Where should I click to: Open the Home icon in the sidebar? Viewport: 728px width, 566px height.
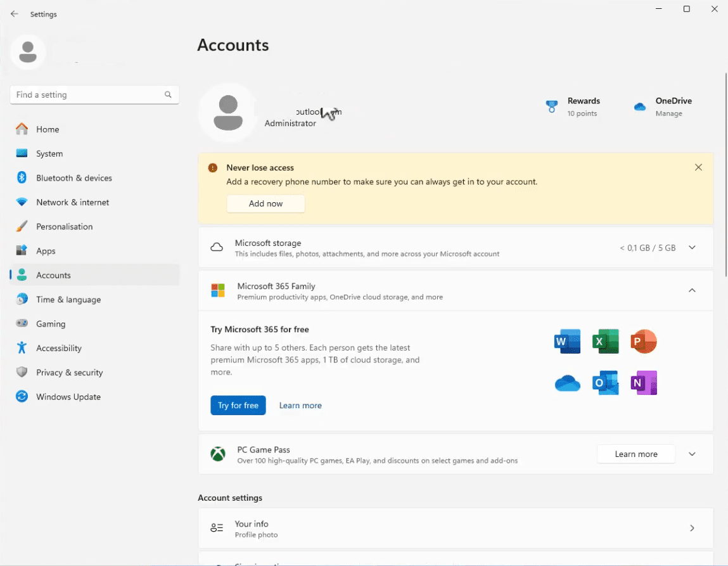(22, 129)
